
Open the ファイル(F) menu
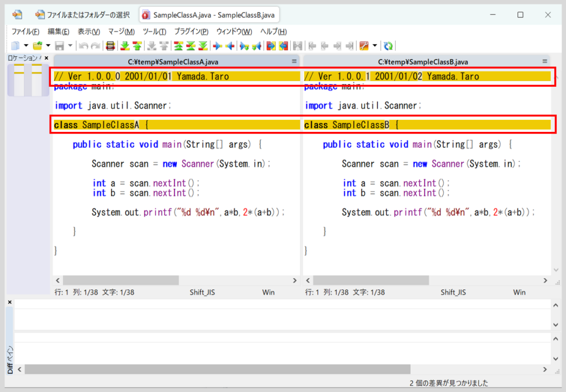click(25, 31)
